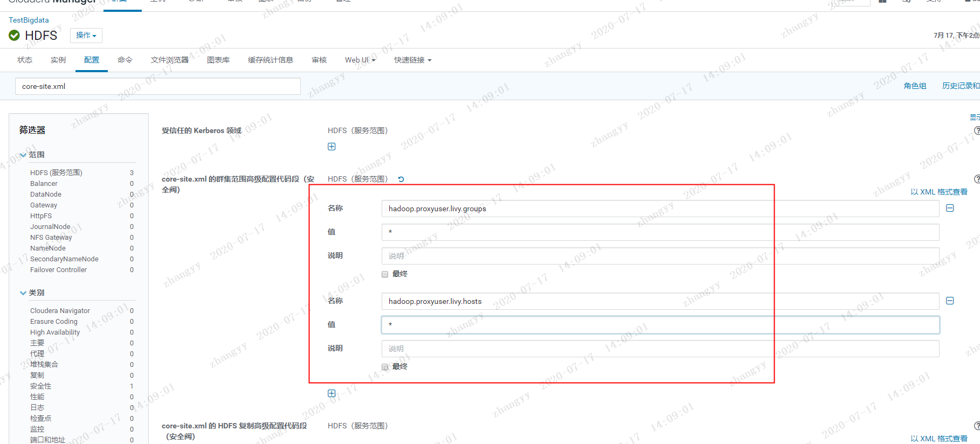This screenshot has width=980, height=444.
Task: Filter by HttpFS scope
Action: (x=41, y=216)
